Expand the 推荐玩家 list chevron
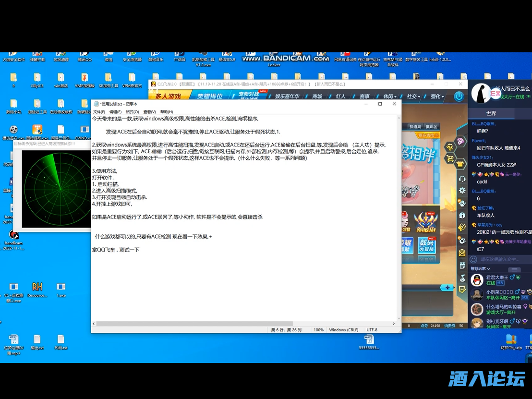532x399 pixels. [x=514, y=269]
